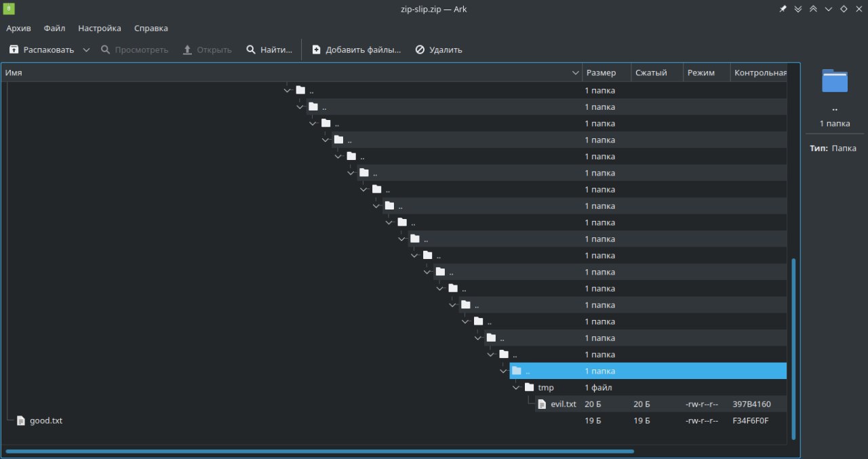Click the -rw-r--r-- mode of evil.txt
This screenshot has height=459, width=868.
pyautogui.click(x=702, y=404)
